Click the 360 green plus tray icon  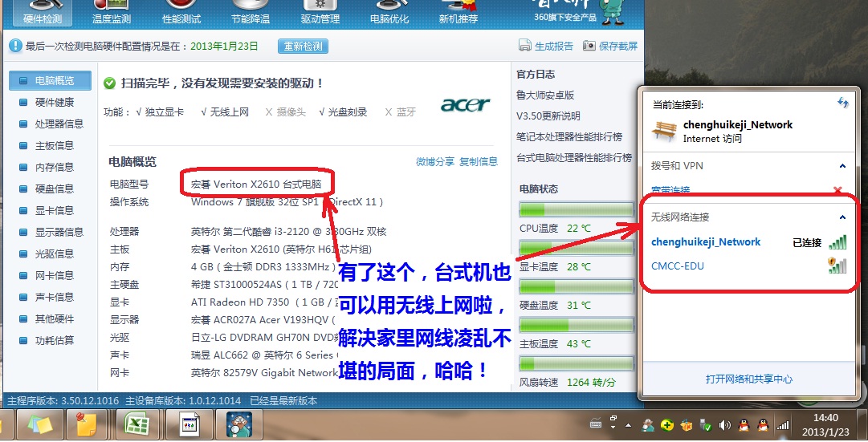pos(667,425)
